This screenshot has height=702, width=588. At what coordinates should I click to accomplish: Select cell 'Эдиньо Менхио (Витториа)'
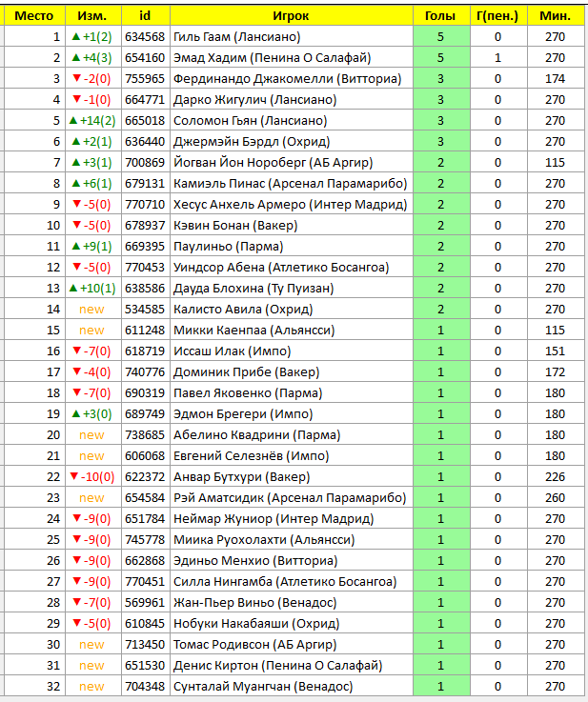coord(291,560)
